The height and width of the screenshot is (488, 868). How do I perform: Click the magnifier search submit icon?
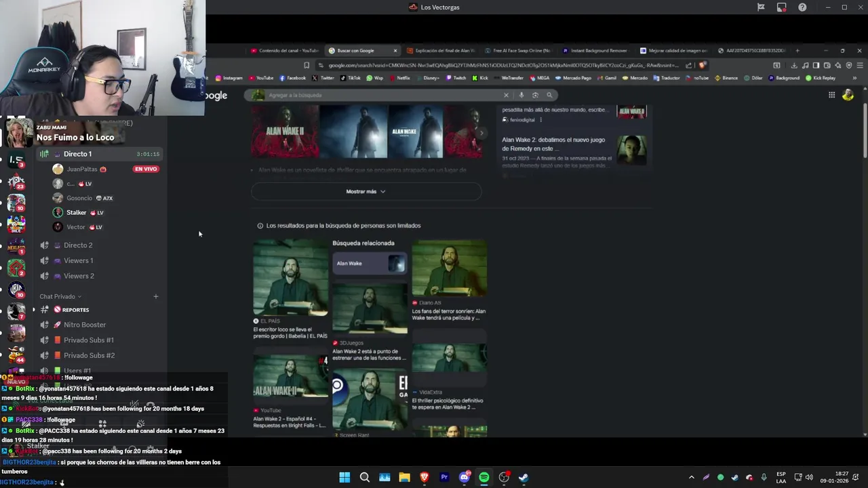point(549,96)
